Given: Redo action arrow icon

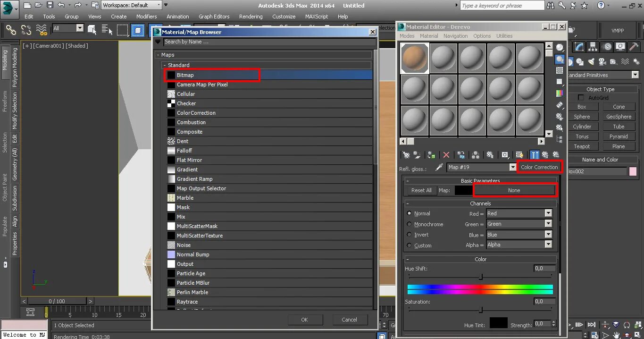Looking at the screenshot, I should pos(78,5).
